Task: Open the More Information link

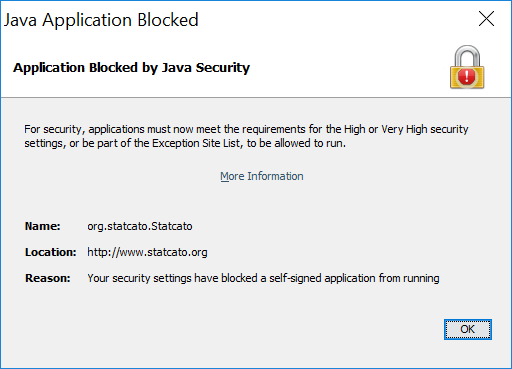Action: [262, 176]
